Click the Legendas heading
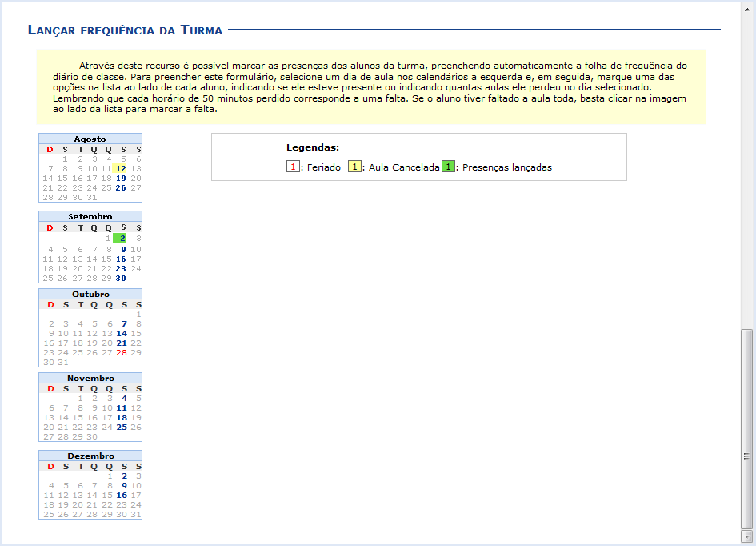The height and width of the screenshot is (546, 756). coord(313,147)
